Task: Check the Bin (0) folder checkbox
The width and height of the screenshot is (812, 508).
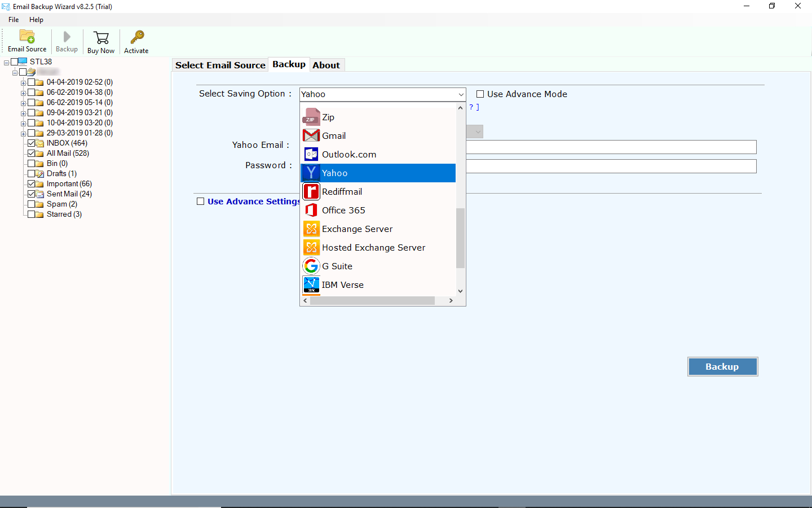Action: pyautogui.click(x=32, y=164)
